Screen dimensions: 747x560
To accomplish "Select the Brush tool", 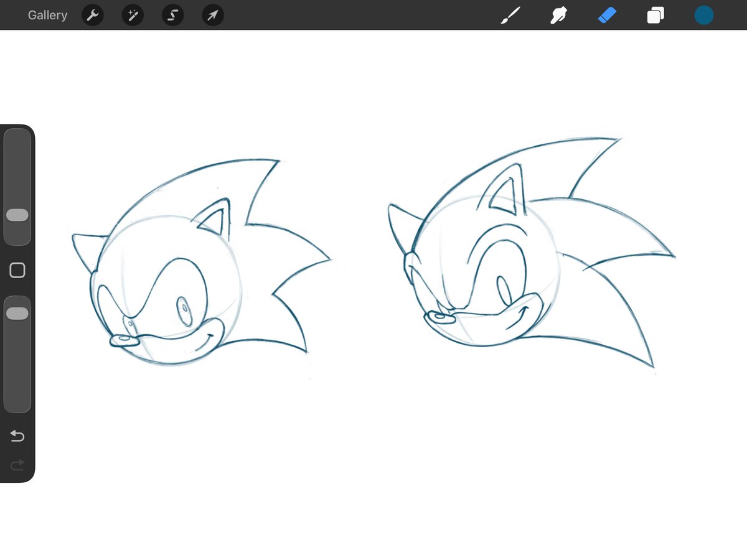I will tap(510, 16).
